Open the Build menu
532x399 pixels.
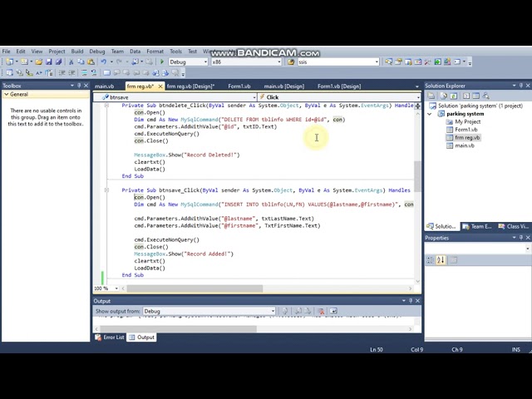[77, 52]
